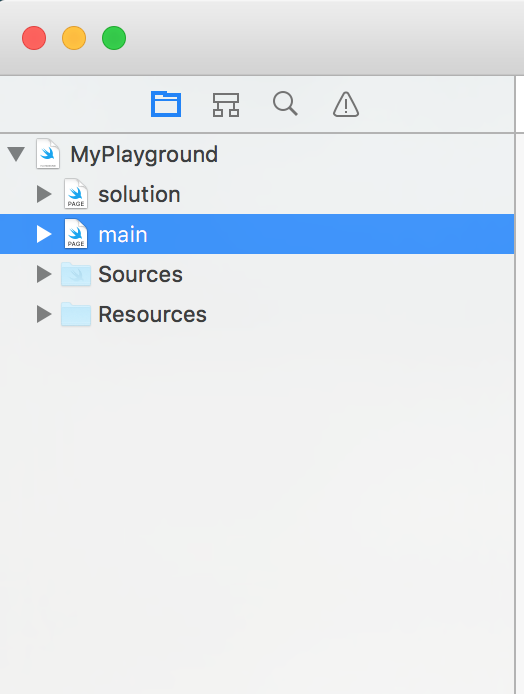Expand the main page disclosure triangle
524x694 pixels.
44,234
